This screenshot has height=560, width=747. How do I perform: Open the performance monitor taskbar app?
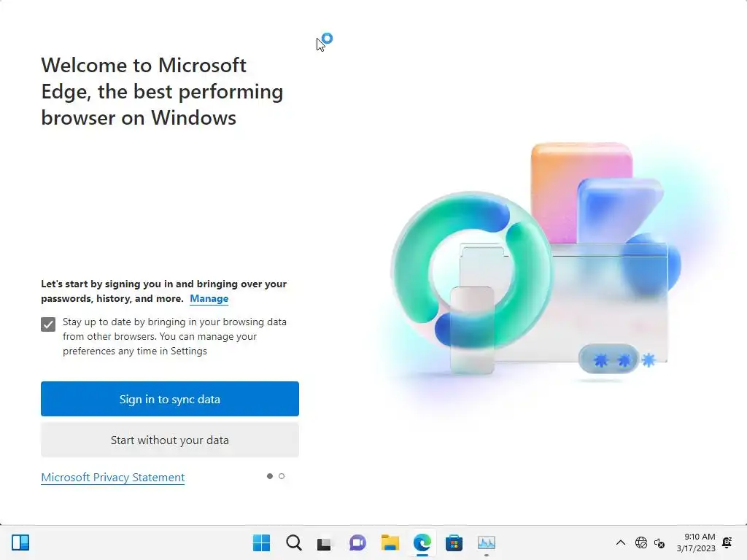pyautogui.click(x=487, y=542)
